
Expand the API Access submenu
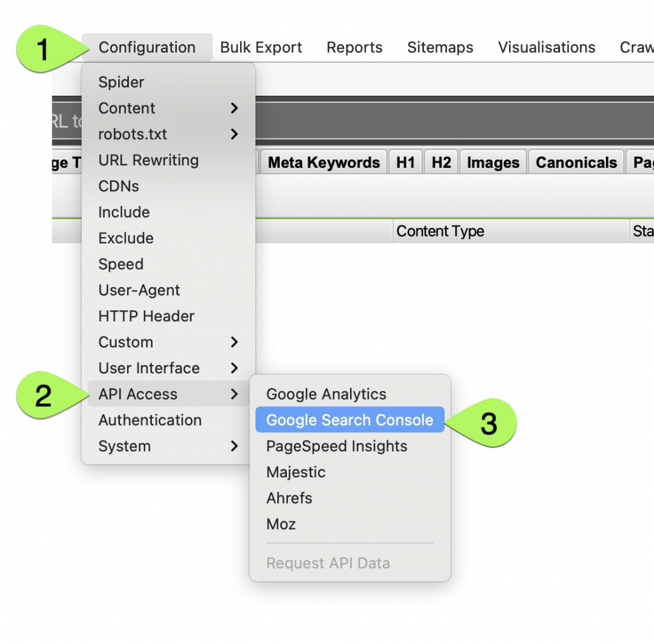pyautogui.click(x=169, y=394)
